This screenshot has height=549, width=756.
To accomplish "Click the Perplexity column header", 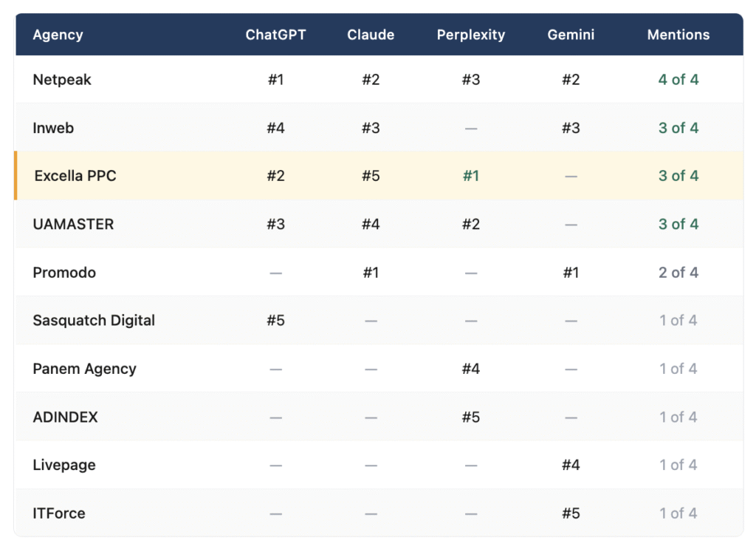I will 471,35.
